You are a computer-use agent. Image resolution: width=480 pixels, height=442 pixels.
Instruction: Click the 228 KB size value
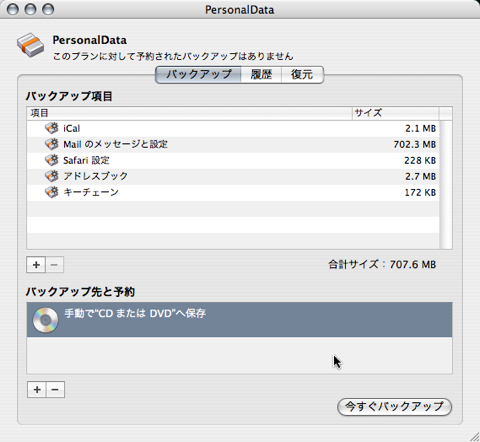[420, 160]
